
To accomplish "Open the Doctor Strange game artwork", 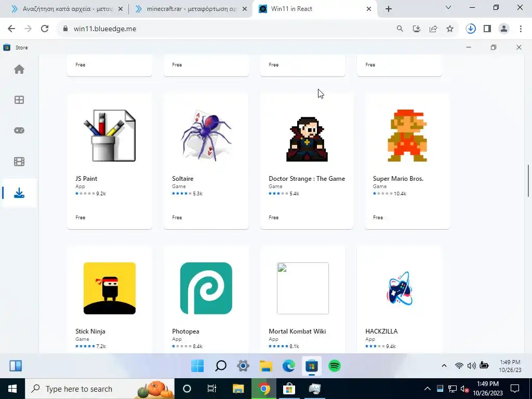I will pyautogui.click(x=307, y=139).
